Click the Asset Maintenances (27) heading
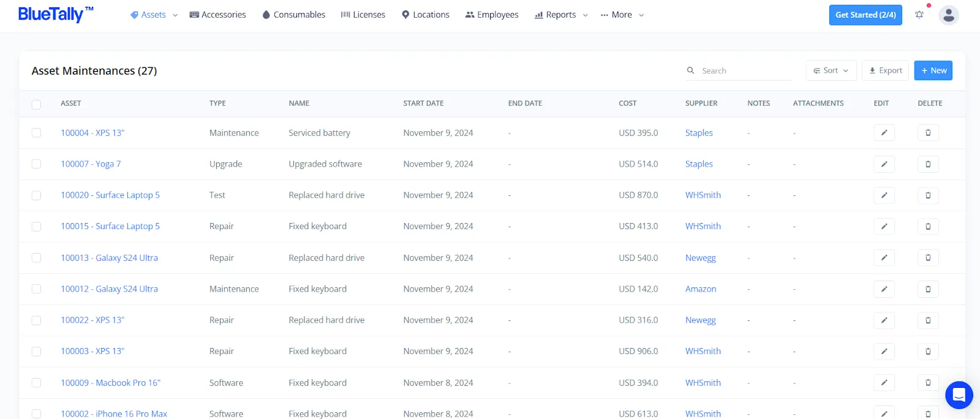The image size is (980, 419). pos(94,71)
